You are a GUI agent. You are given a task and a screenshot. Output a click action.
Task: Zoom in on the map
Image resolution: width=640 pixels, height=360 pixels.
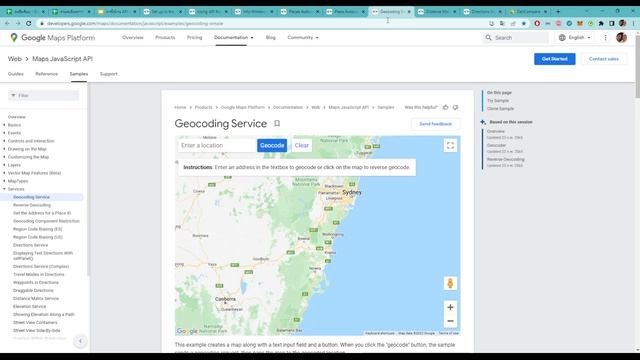point(450,307)
